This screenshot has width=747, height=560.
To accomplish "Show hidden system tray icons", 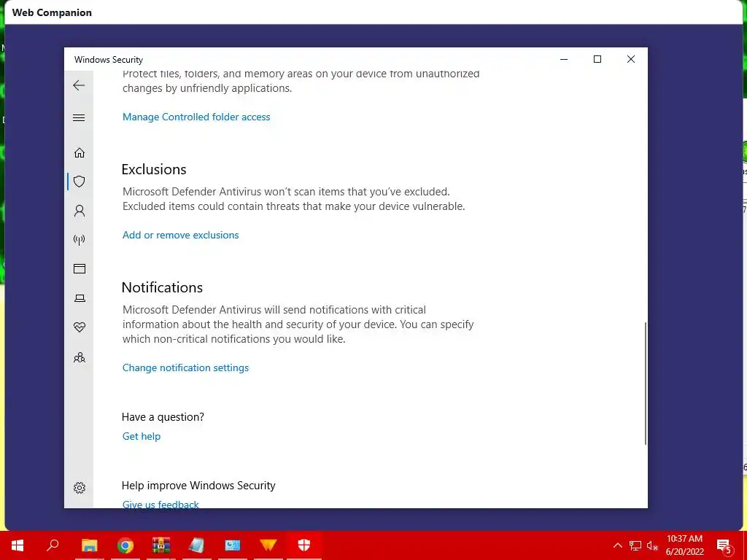I will (617, 545).
